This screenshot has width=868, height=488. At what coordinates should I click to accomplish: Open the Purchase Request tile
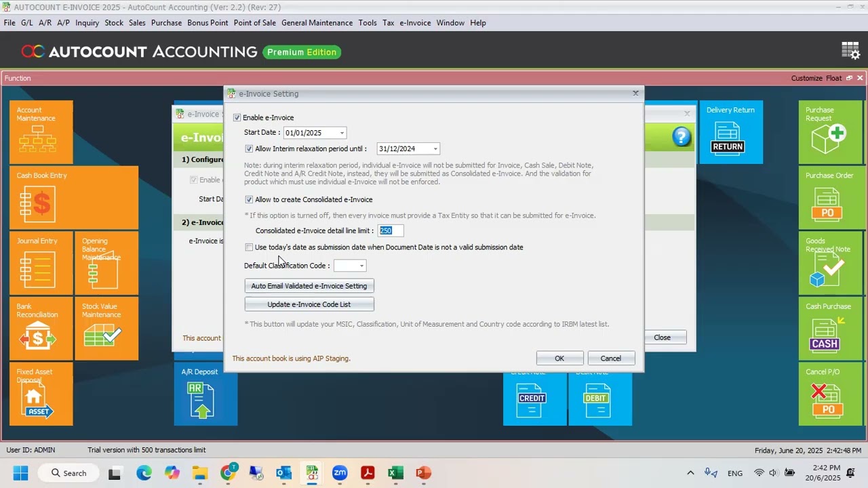point(830,132)
